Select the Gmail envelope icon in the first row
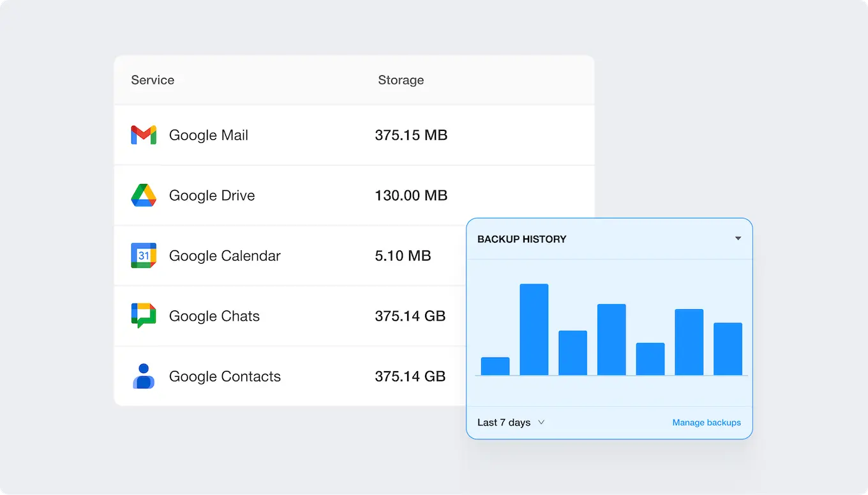The width and height of the screenshot is (868, 495). coord(143,135)
